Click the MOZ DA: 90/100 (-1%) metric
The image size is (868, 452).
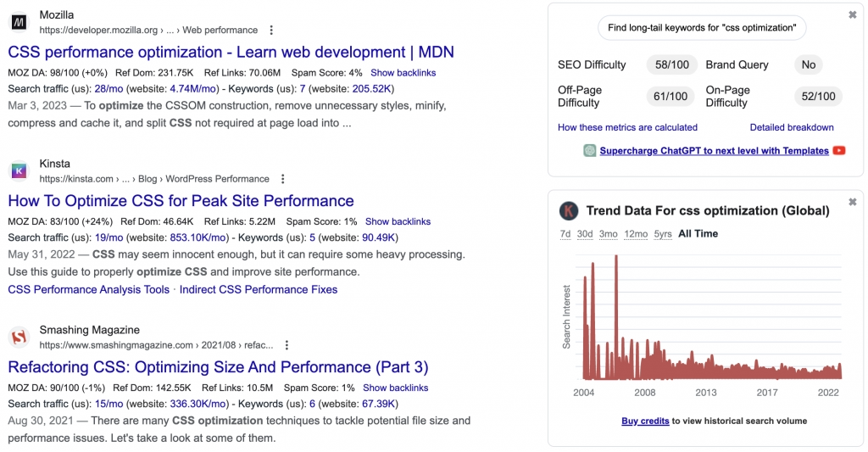56,388
